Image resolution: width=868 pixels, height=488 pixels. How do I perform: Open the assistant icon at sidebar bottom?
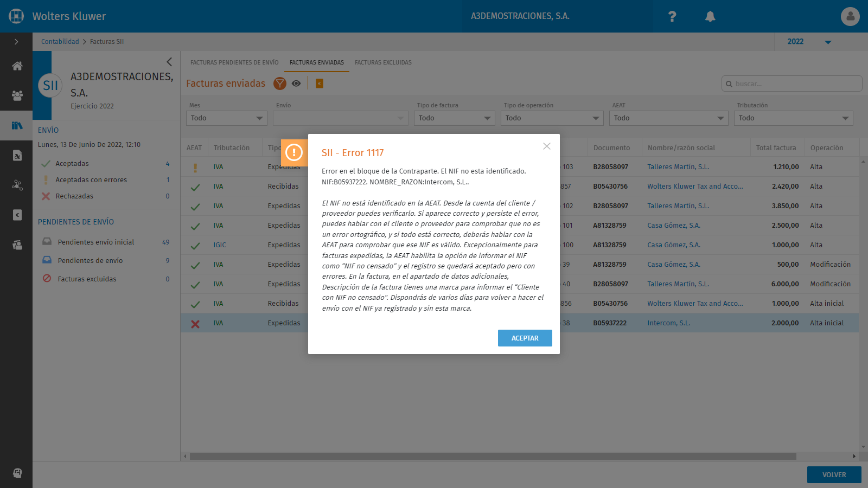point(17,473)
